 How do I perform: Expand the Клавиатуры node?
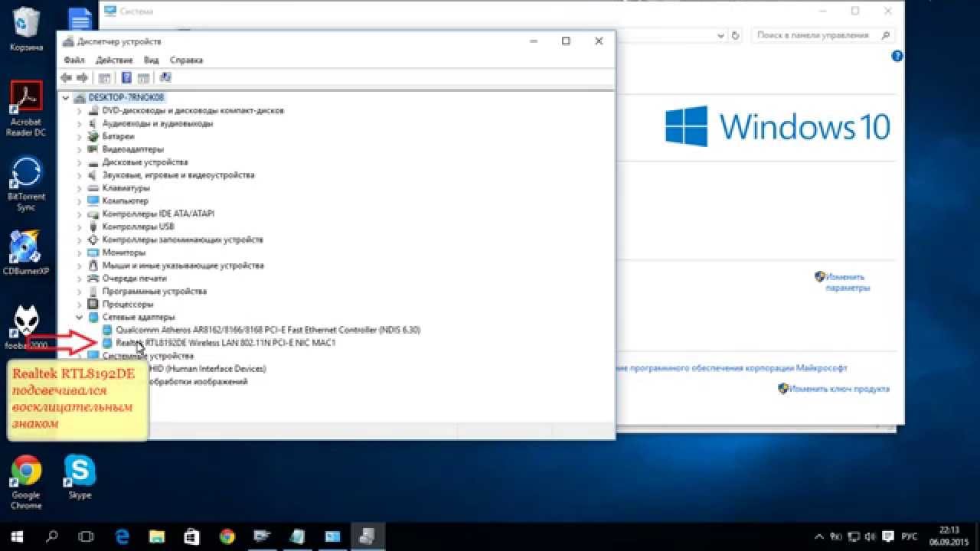79,187
